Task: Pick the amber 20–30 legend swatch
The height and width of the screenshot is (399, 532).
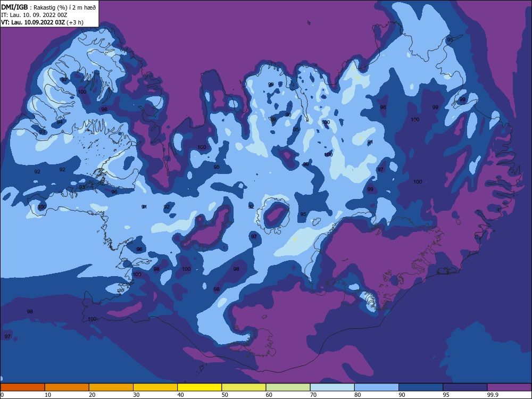Action: (111, 387)
